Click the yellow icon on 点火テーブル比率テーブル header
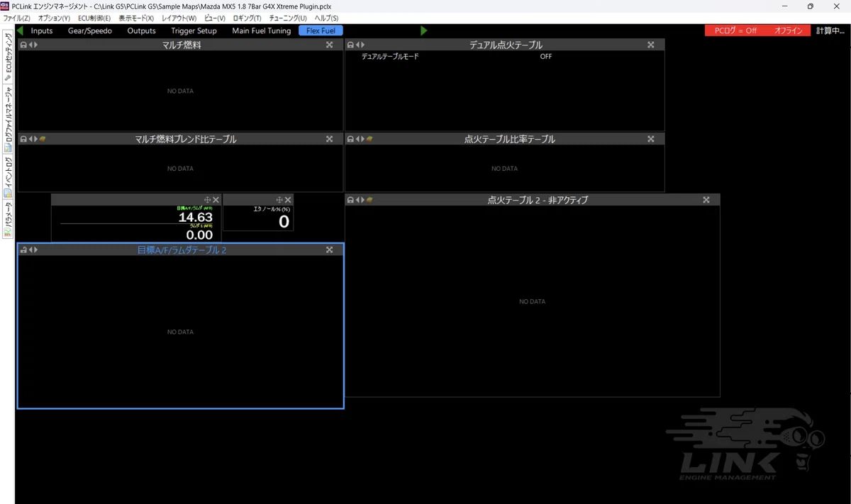Screen dimensions: 851x504 [369, 139]
